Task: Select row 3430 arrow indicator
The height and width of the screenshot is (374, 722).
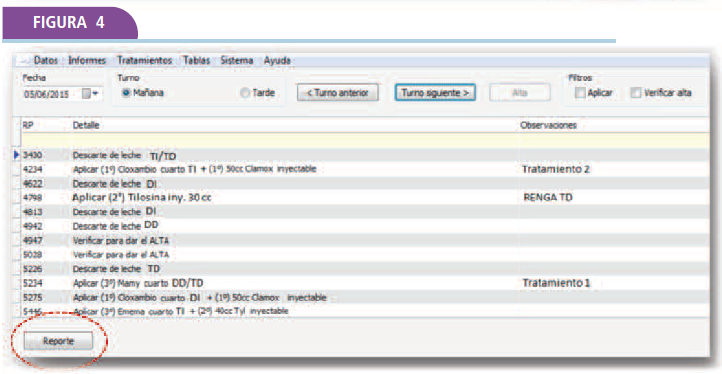Action: point(17,155)
